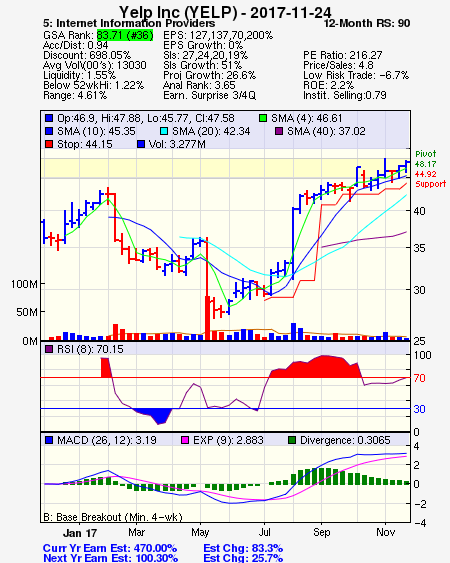450x563 pixels.
Task: Click the blue 30 RSI level label
Action: [x=419, y=409]
